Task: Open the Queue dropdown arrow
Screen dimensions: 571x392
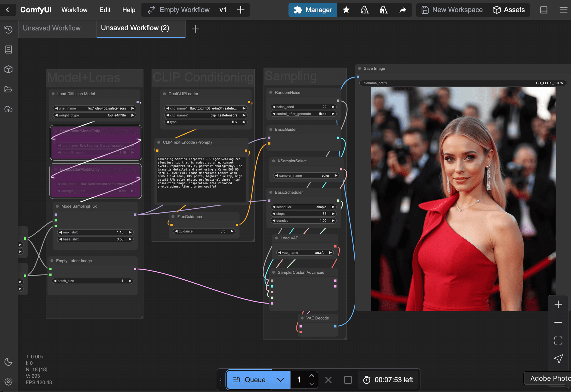Action: coord(280,380)
